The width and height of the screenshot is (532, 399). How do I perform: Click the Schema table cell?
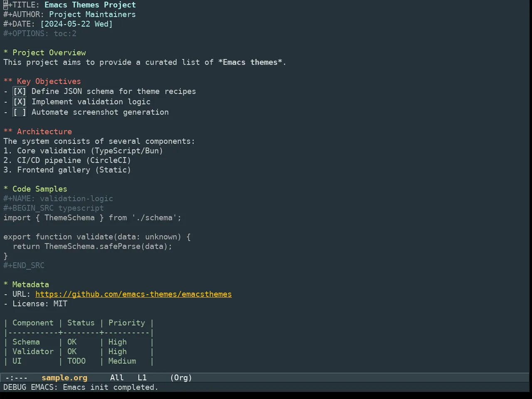tap(26, 342)
